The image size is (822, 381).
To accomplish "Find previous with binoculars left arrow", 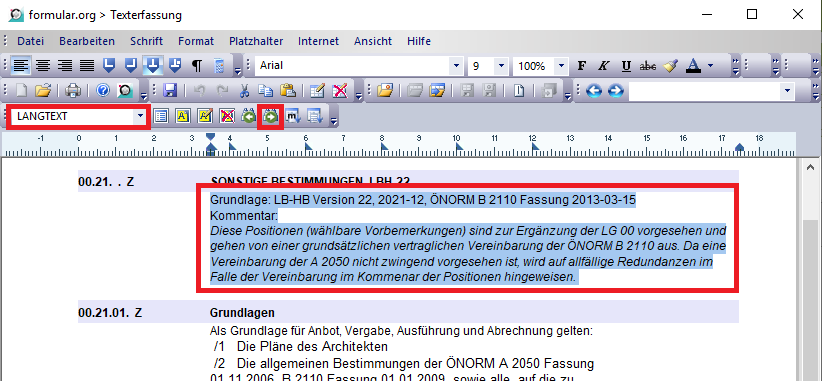I will coord(248,116).
